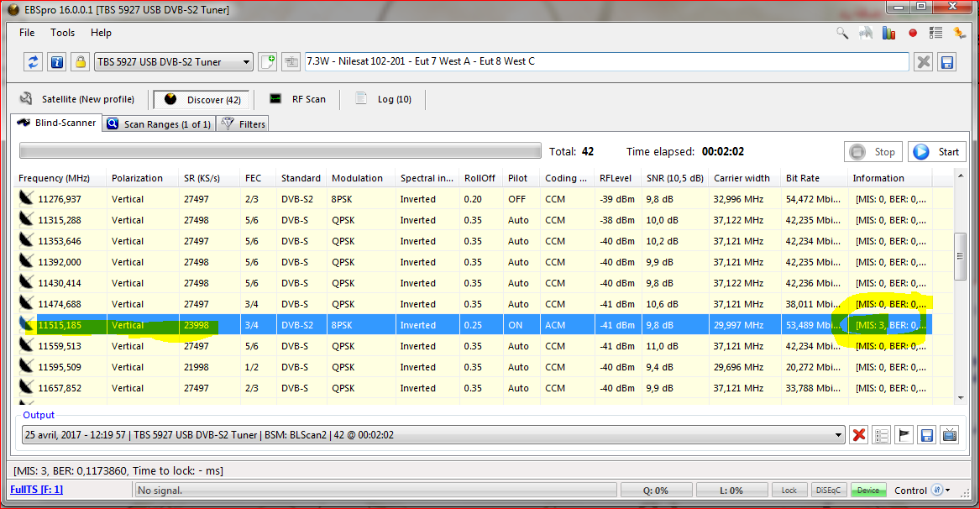
Task: Click the yellow padlock lock icon
Action: (x=80, y=62)
